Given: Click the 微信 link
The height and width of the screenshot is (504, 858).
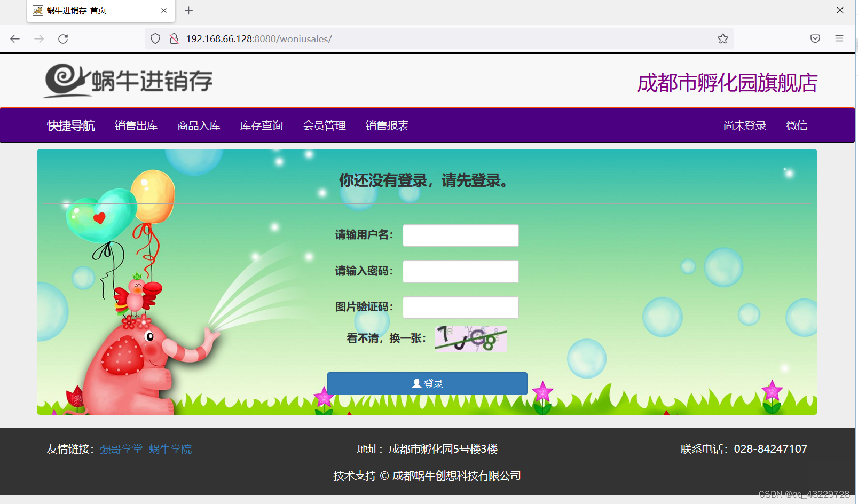Looking at the screenshot, I should (x=797, y=125).
